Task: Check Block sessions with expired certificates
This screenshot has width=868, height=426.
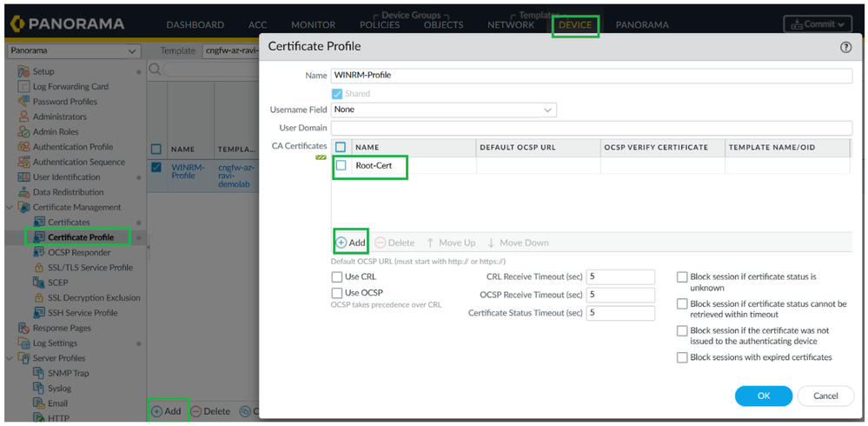Action: pos(683,357)
